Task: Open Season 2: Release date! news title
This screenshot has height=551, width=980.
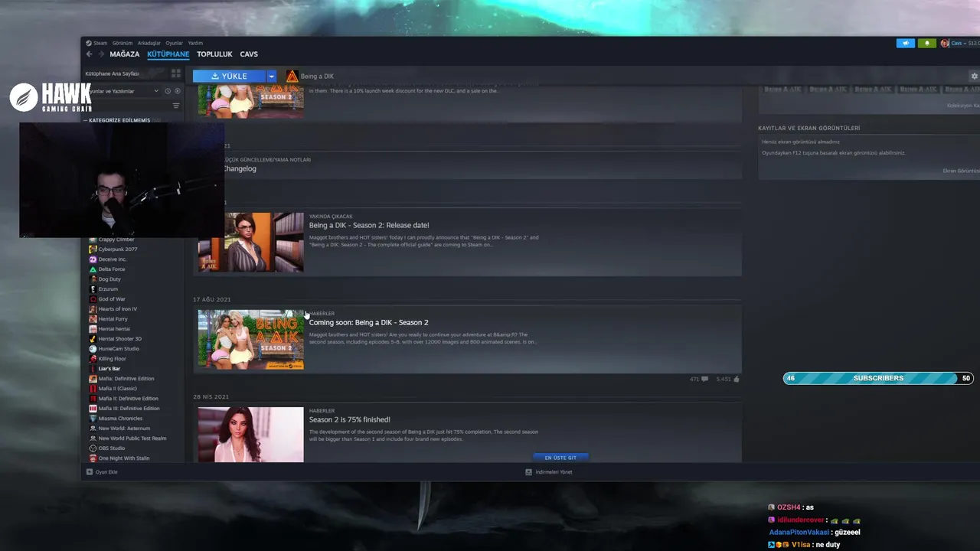Action: tap(369, 225)
